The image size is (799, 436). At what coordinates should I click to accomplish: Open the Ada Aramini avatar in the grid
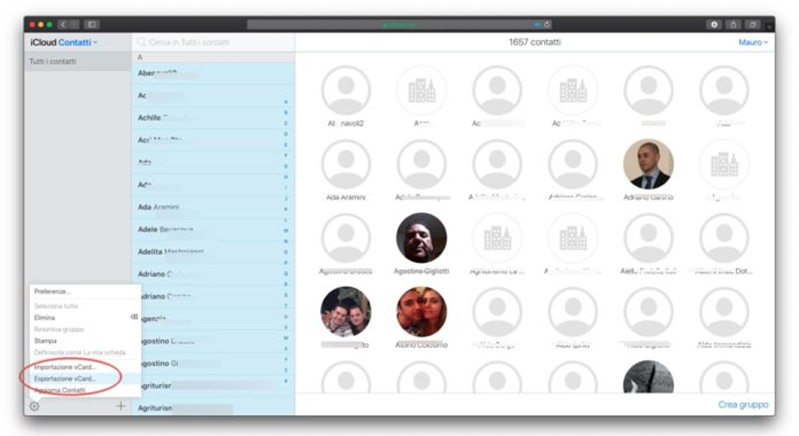346,165
